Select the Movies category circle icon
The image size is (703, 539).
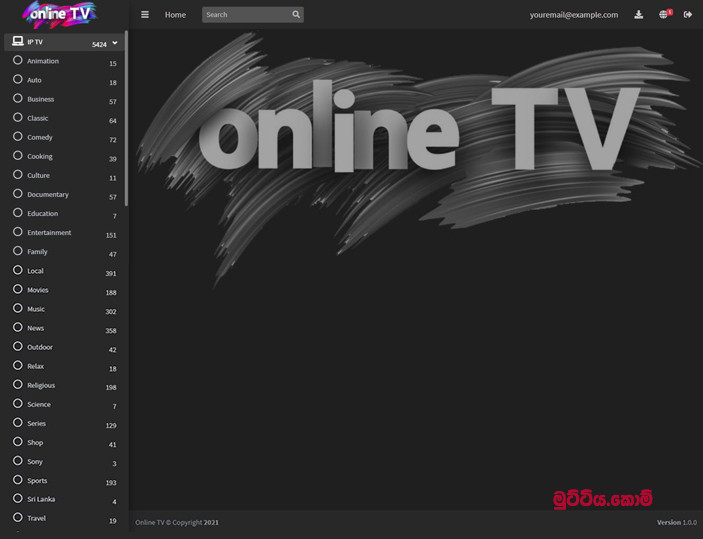point(17,289)
